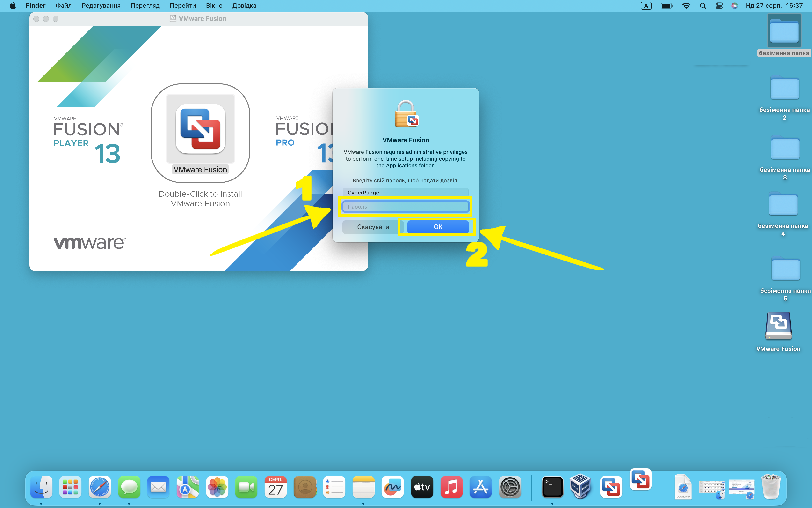
Task: Open Freeform from the Dock
Action: [392, 487]
